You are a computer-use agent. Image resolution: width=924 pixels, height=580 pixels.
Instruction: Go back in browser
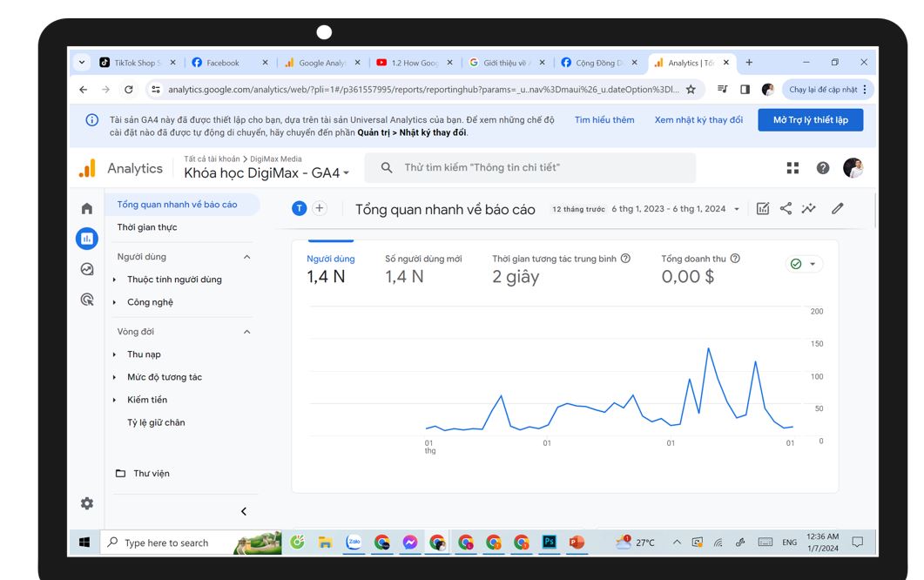pyautogui.click(x=83, y=90)
